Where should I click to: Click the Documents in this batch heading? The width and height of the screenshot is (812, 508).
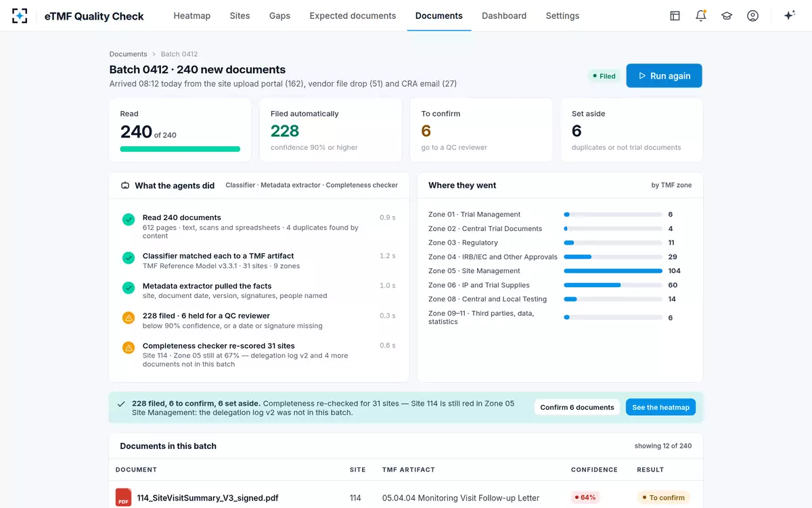(x=168, y=446)
